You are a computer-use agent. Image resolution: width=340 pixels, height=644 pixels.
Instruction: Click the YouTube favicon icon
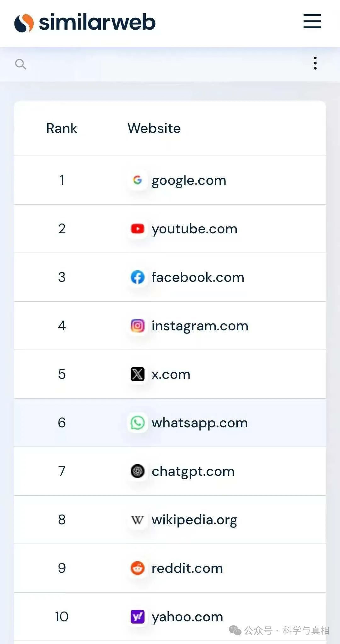click(x=137, y=229)
